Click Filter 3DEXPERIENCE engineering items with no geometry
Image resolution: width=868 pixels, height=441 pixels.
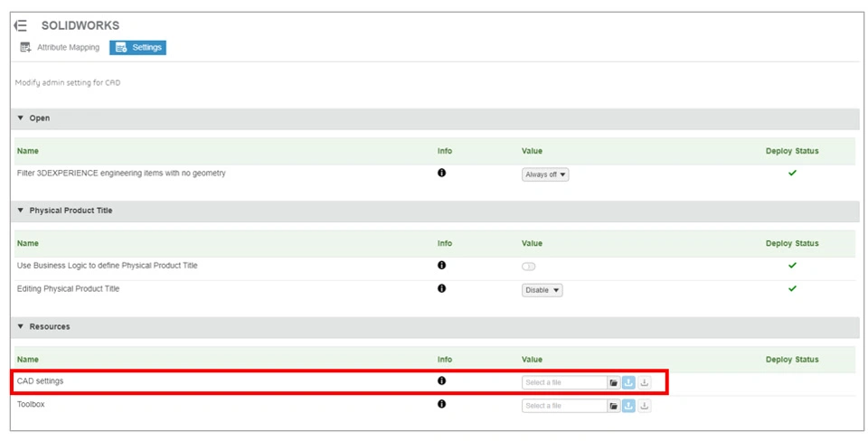(x=121, y=174)
